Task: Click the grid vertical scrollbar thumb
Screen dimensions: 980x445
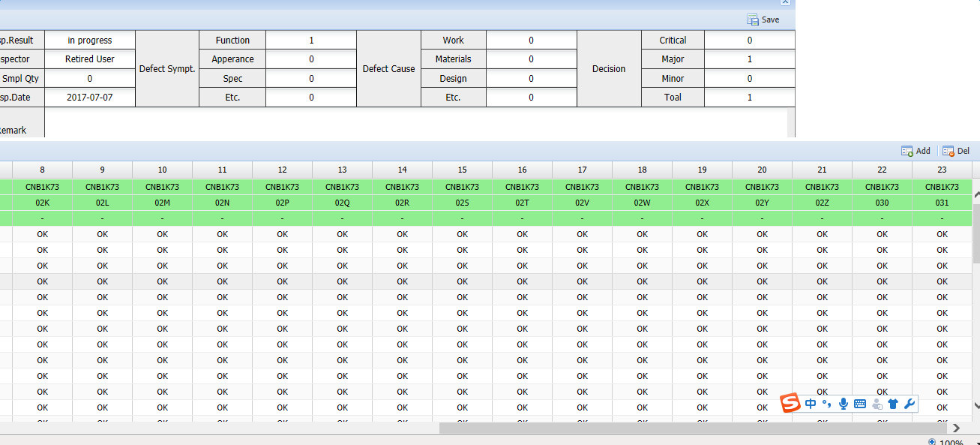Action: (x=976, y=233)
